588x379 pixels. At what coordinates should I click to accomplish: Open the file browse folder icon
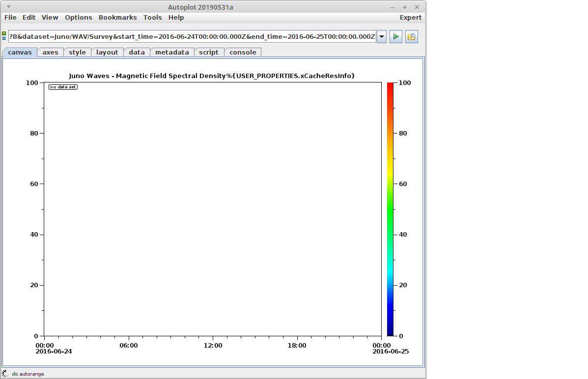pyautogui.click(x=411, y=37)
